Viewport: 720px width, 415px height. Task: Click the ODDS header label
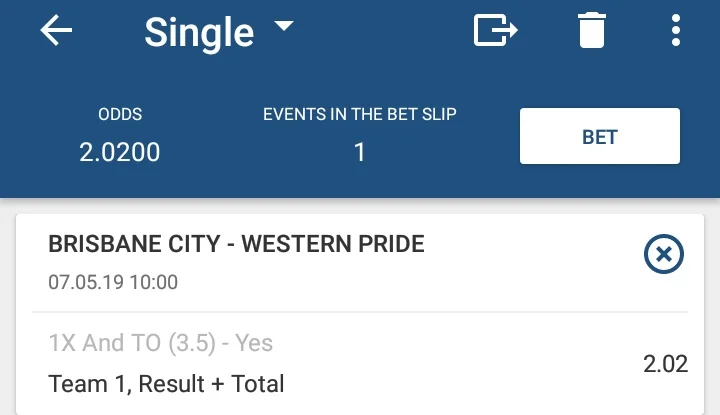click(x=120, y=115)
